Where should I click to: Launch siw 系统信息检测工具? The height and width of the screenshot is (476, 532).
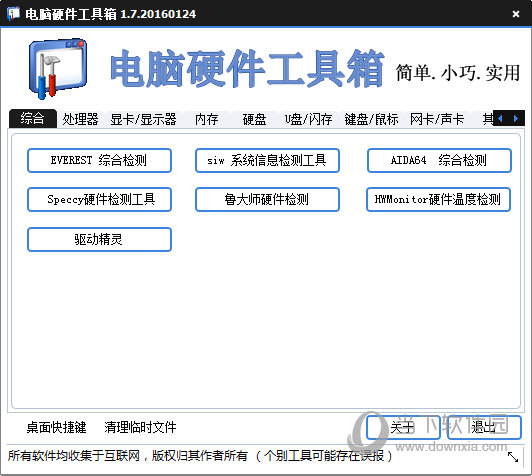click(x=267, y=160)
